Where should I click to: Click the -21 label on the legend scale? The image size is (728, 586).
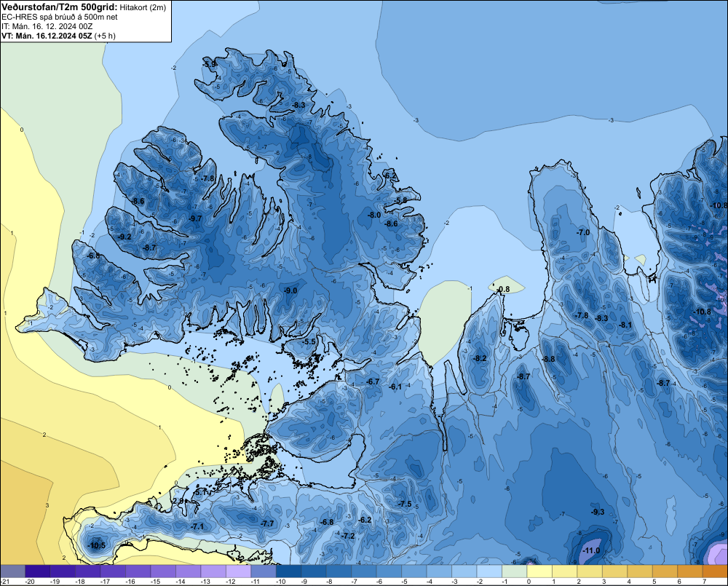[6, 582]
